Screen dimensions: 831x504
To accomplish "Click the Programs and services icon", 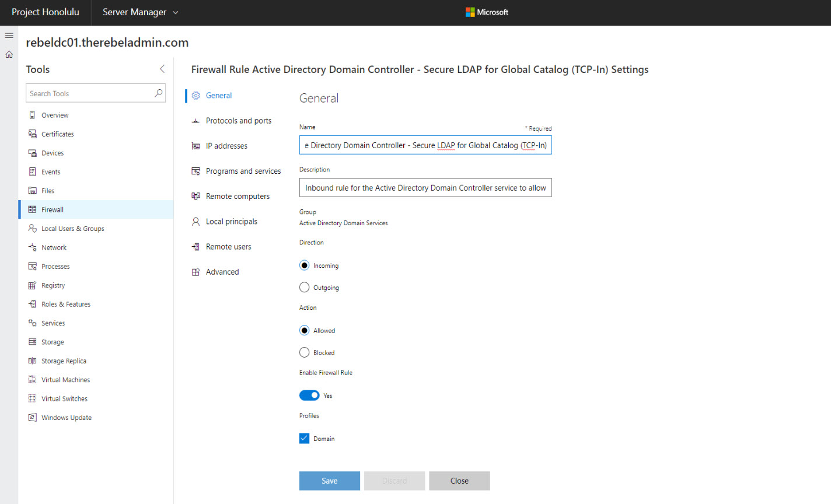I will click(196, 171).
